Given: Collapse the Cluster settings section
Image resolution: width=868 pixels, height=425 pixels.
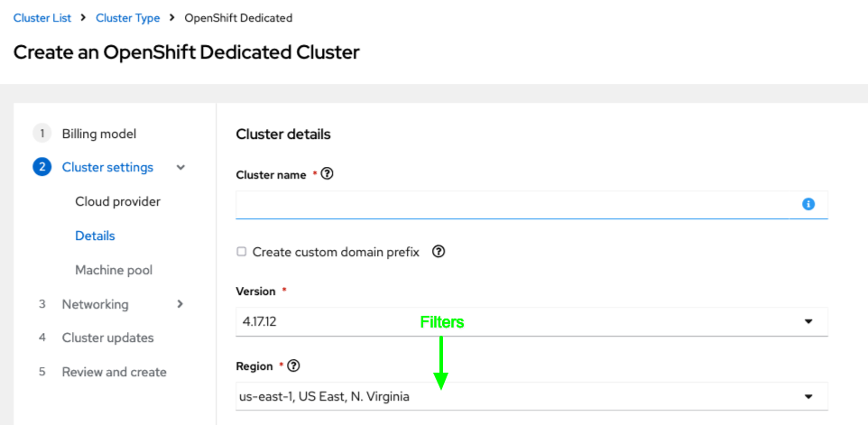Looking at the screenshot, I should click(180, 167).
